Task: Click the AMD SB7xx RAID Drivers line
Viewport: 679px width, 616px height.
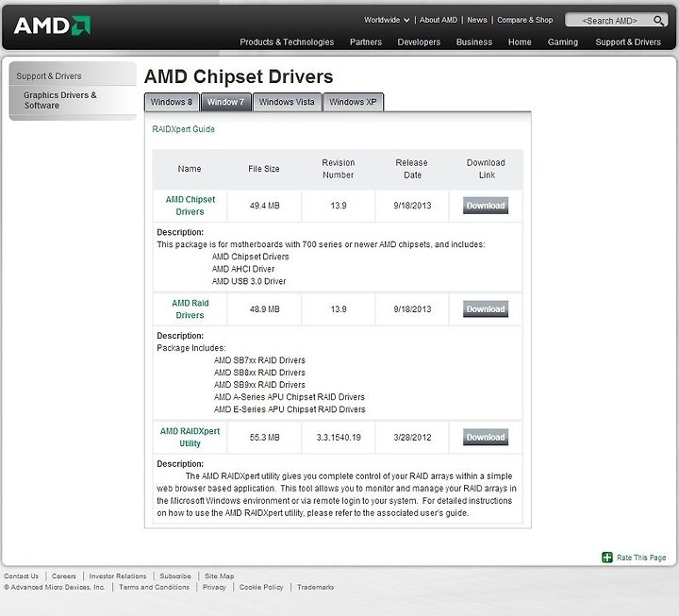Action: (259, 360)
